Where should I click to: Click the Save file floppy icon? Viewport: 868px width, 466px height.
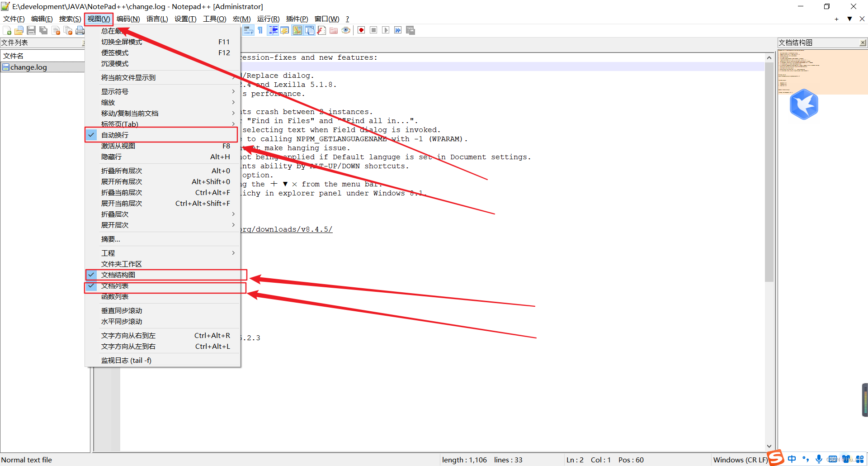pos(31,30)
